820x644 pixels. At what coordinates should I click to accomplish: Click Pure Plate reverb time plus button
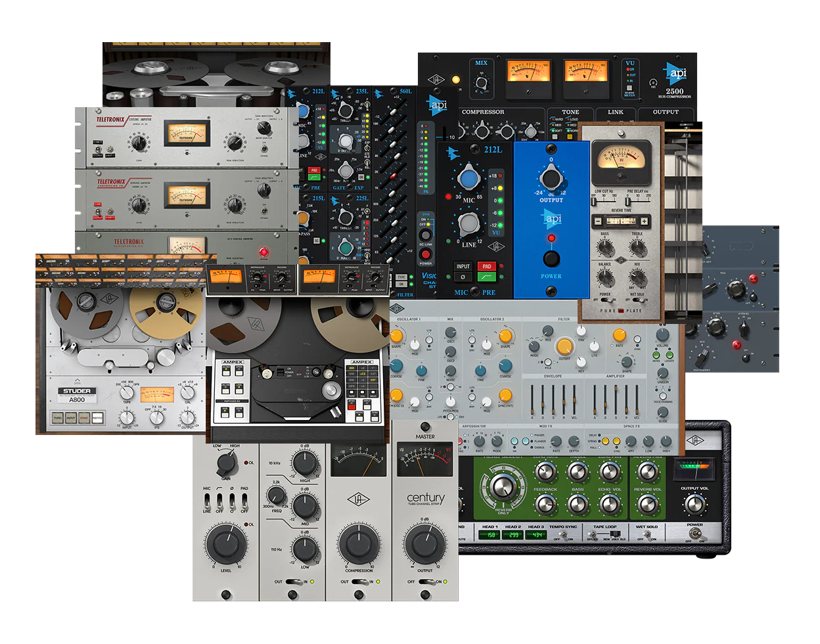645,221
